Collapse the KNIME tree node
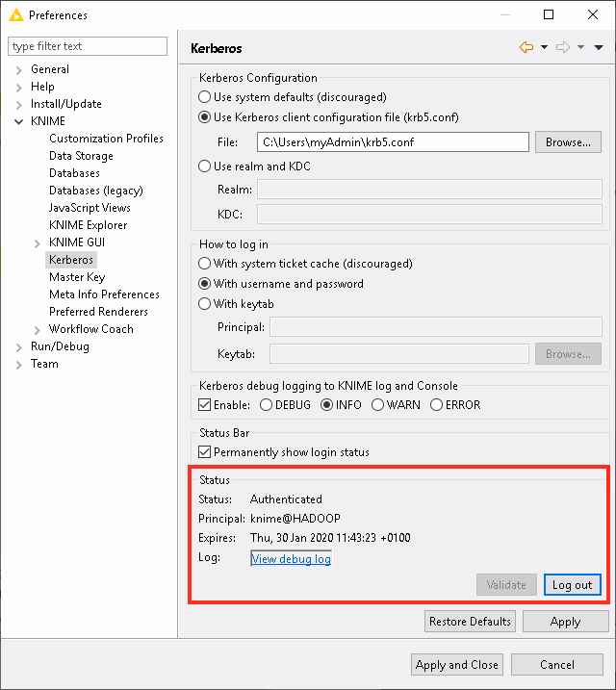Image resolution: width=616 pixels, height=690 pixels. tap(19, 121)
